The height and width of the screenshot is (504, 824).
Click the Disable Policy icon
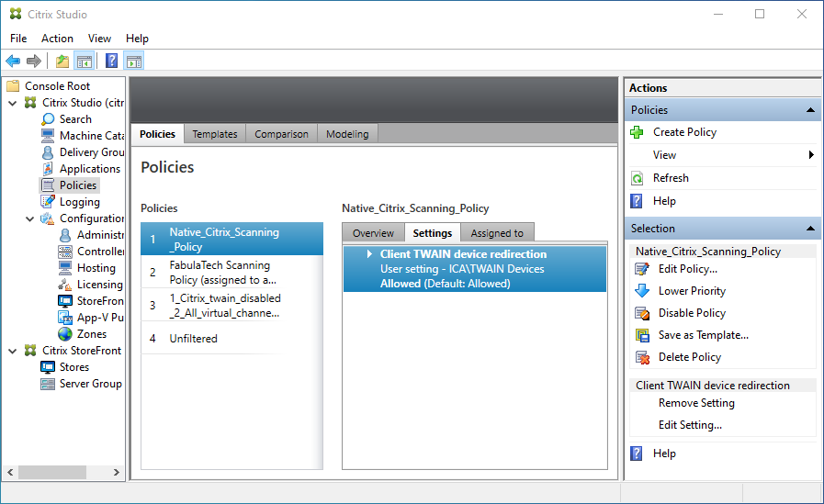(642, 313)
